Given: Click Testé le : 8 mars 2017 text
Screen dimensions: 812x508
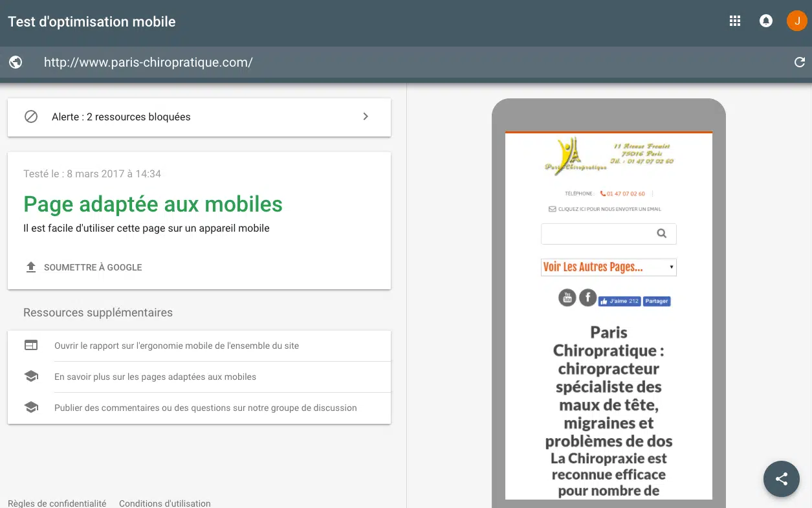Looking at the screenshot, I should [x=92, y=173].
